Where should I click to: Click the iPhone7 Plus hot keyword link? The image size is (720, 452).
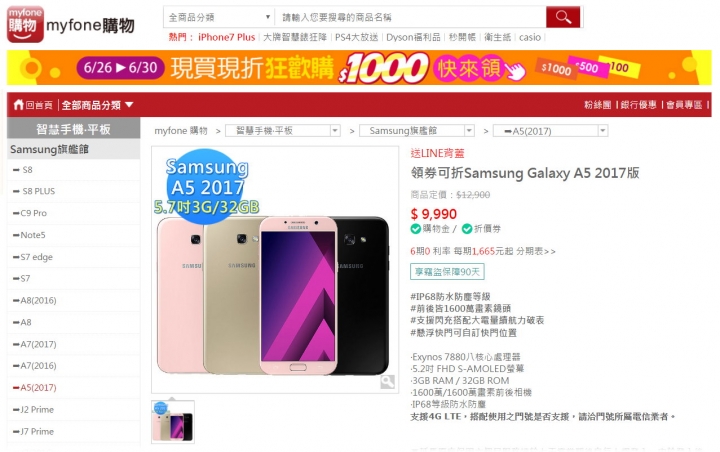tap(226, 37)
